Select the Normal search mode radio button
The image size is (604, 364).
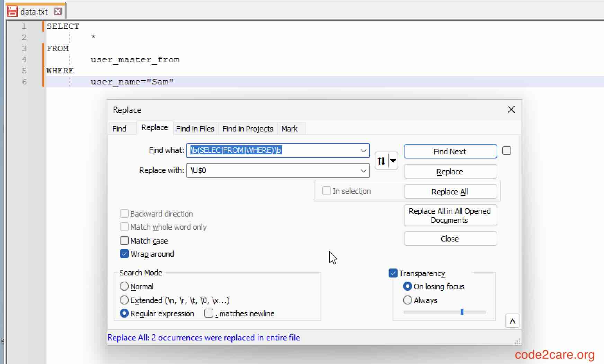[124, 286]
